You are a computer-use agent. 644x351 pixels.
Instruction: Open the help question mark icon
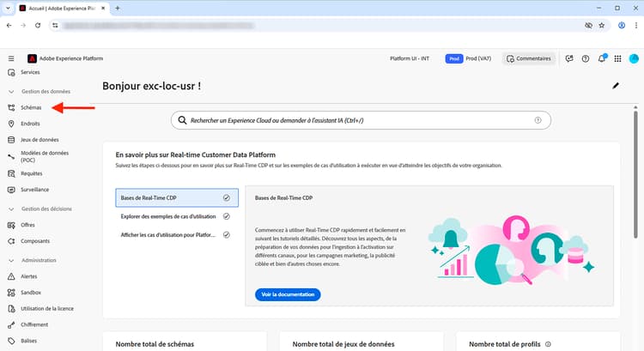click(586, 58)
